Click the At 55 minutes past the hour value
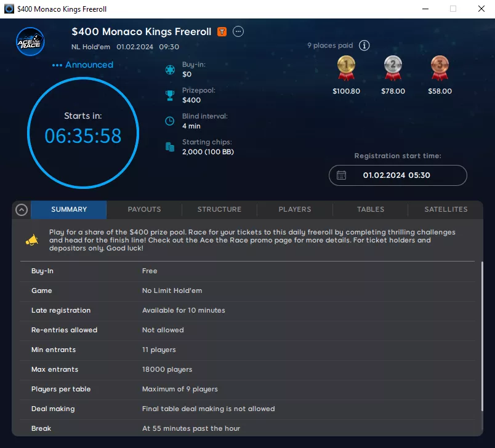The width and height of the screenshot is (495, 448). coord(191,428)
